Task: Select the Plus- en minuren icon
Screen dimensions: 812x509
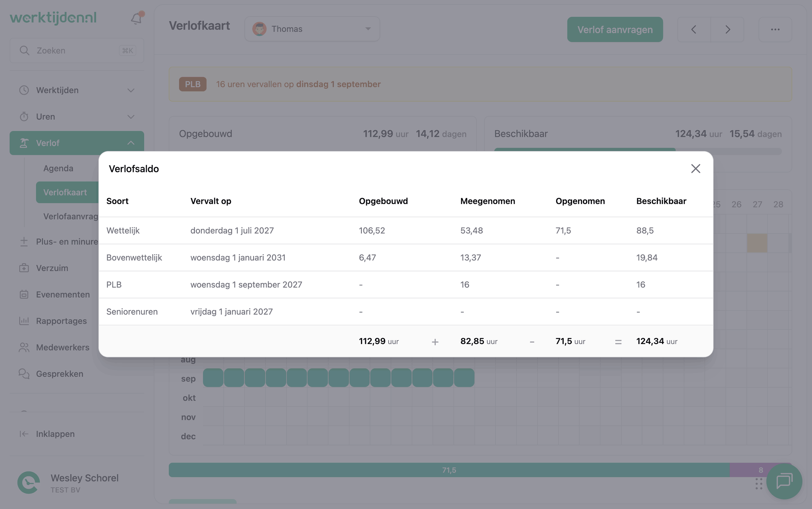Action: point(24,241)
